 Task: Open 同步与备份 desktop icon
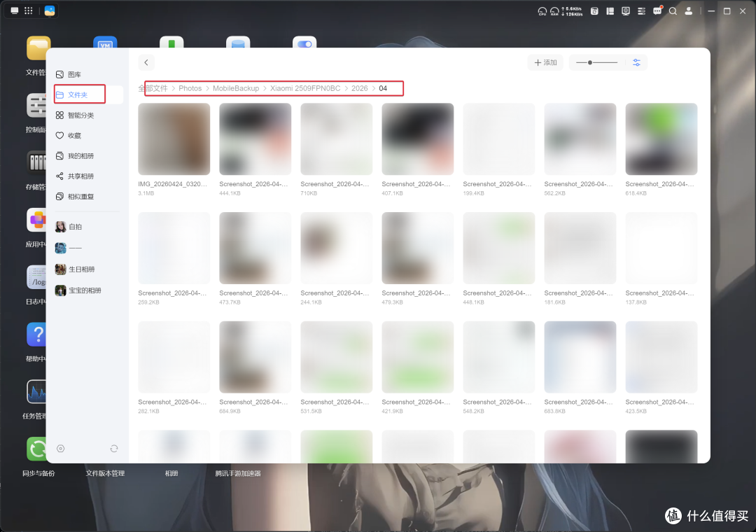(36, 449)
